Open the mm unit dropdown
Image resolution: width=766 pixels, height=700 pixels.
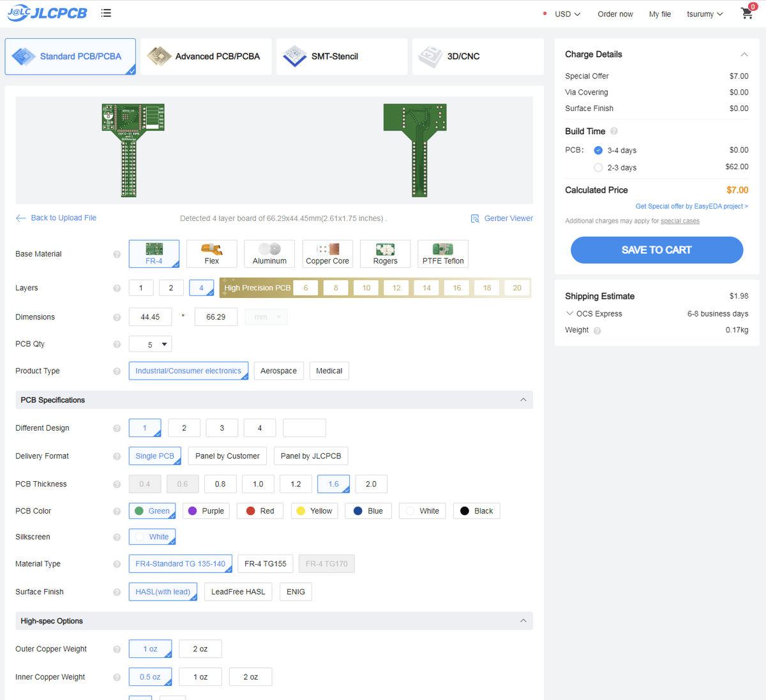tap(266, 317)
